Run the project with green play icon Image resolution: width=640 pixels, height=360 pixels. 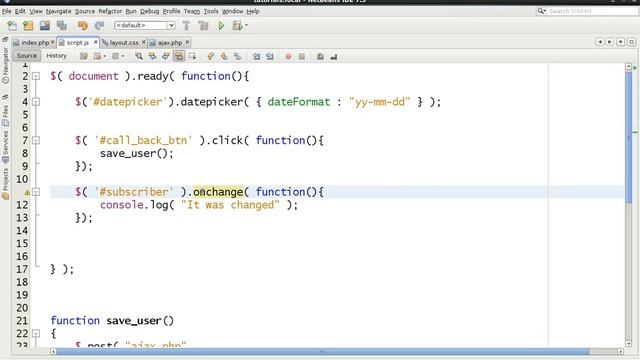(221, 26)
